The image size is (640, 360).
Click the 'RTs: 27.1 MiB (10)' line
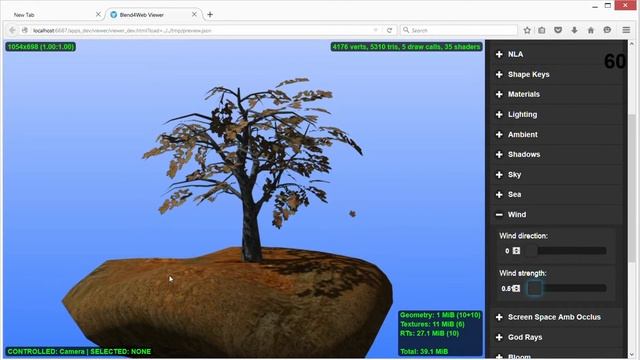point(429,333)
